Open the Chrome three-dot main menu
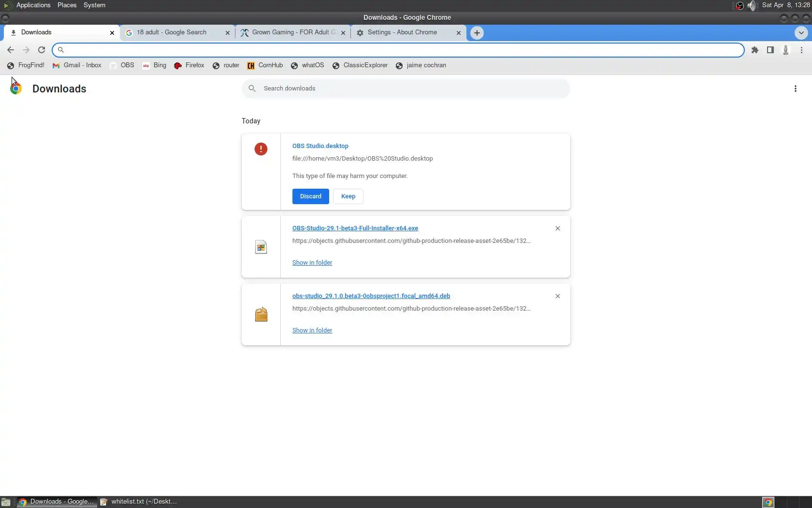This screenshot has width=812, height=508. tap(801, 50)
